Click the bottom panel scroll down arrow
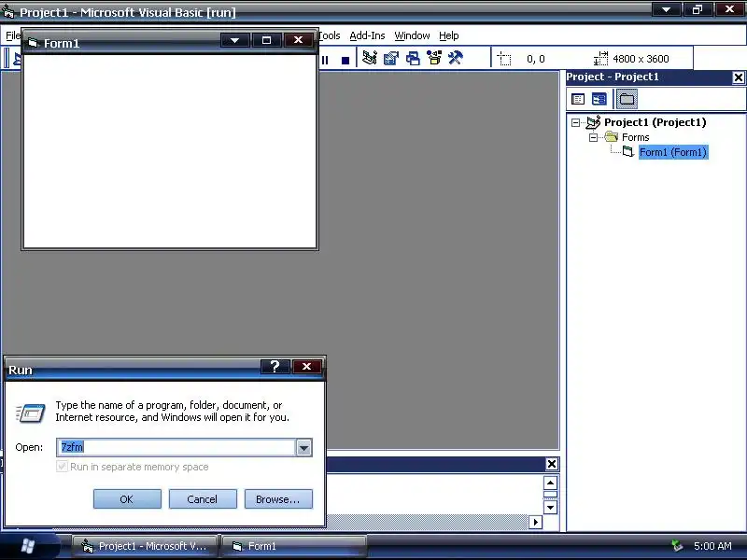Viewport: 747px width, 560px height. click(550, 507)
